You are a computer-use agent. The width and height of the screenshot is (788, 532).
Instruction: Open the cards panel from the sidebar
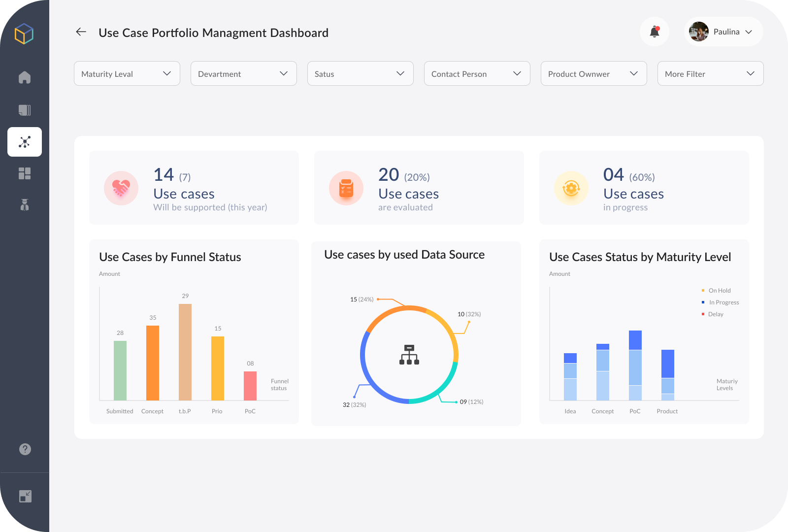pyautogui.click(x=25, y=110)
